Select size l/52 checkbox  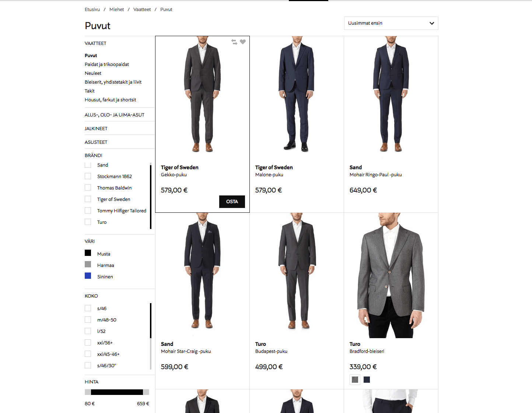88,331
